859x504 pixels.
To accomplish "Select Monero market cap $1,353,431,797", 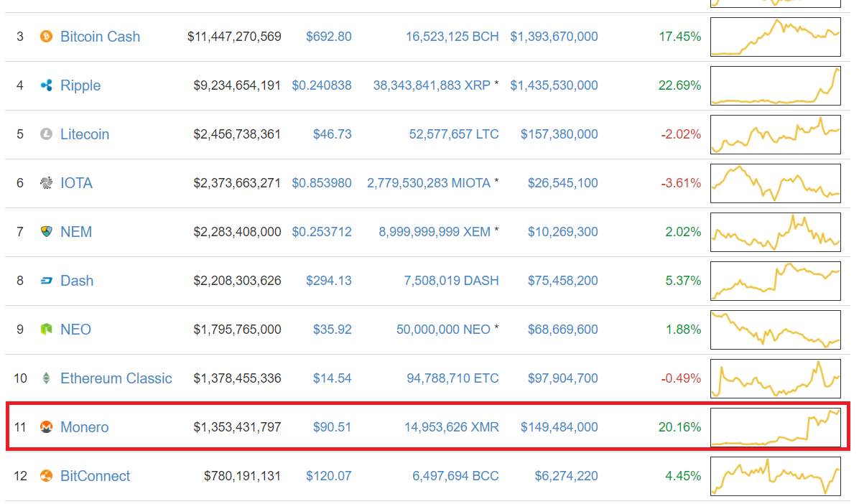I will (x=237, y=426).
